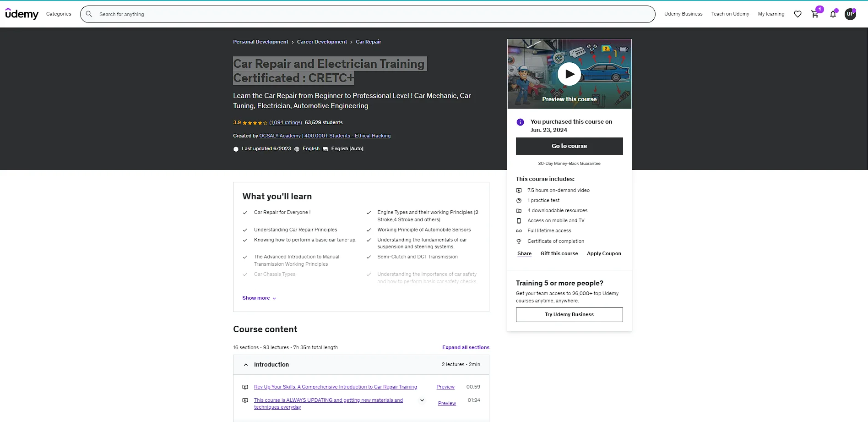Click Preview for Rev Up Your Skills
The width and height of the screenshot is (868, 422).
(x=445, y=387)
